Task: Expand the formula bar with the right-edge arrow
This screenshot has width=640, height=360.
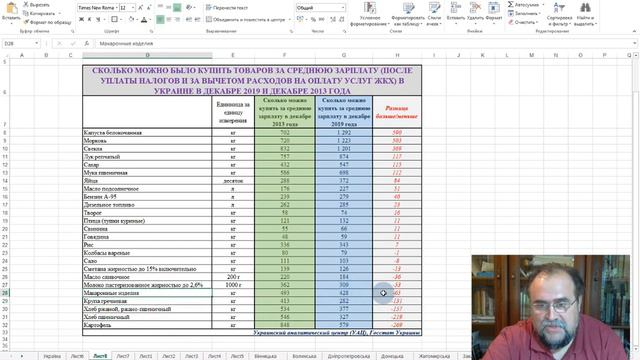Action: coord(635,43)
